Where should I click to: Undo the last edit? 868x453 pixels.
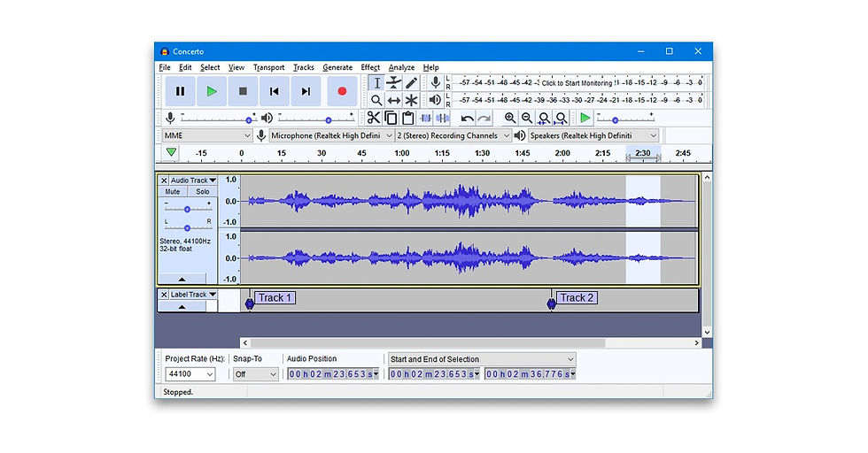pos(467,119)
